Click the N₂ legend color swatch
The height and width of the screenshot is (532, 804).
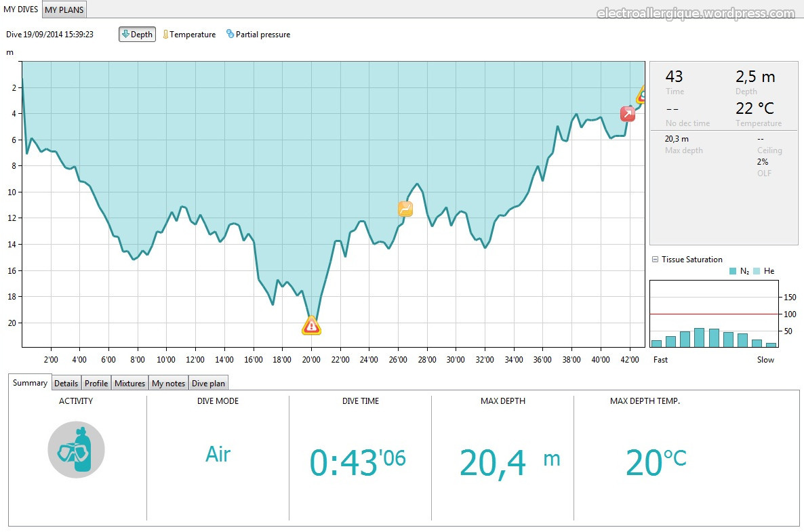click(732, 271)
